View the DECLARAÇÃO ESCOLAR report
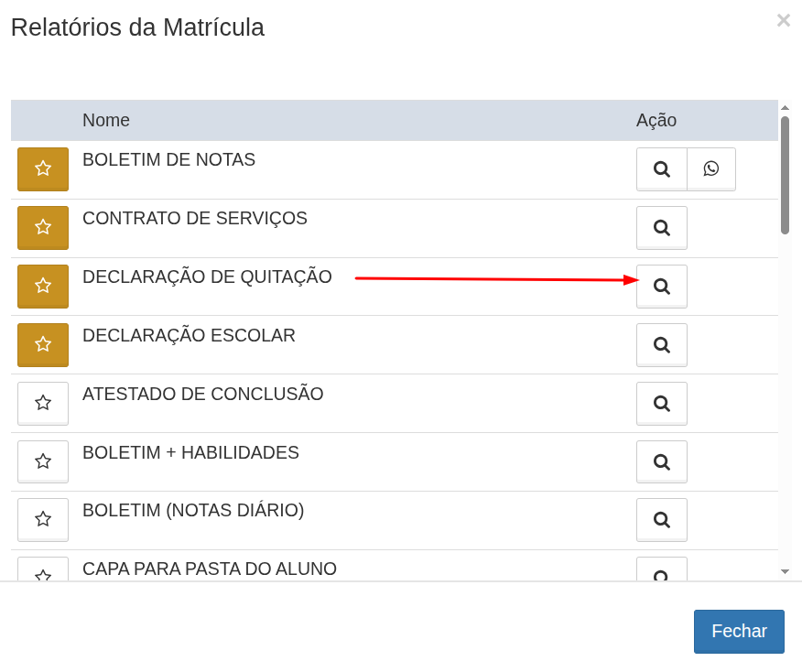This screenshot has height=672, width=802. point(661,345)
